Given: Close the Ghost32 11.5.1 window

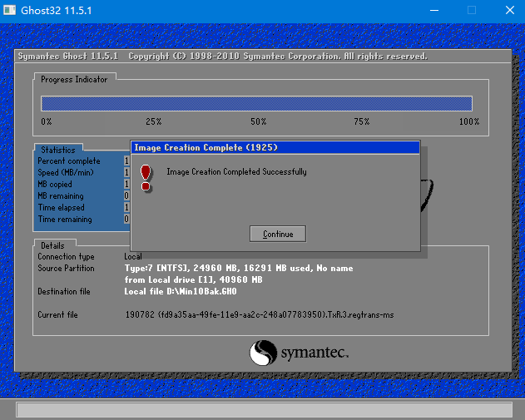Looking at the screenshot, I should point(508,11).
